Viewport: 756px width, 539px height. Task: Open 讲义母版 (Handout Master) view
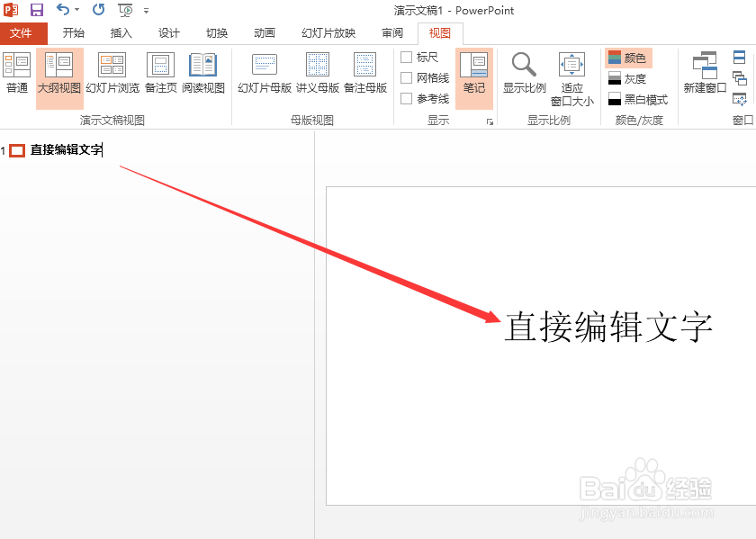pos(318,73)
